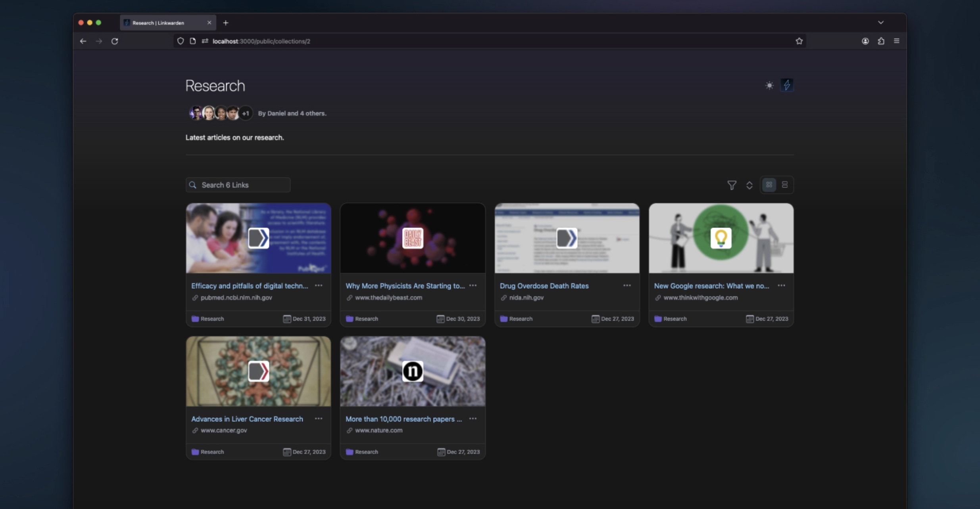The width and height of the screenshot is (980, 509).
Task: Toggle the light theme sun icon
Action: point(769,85)
